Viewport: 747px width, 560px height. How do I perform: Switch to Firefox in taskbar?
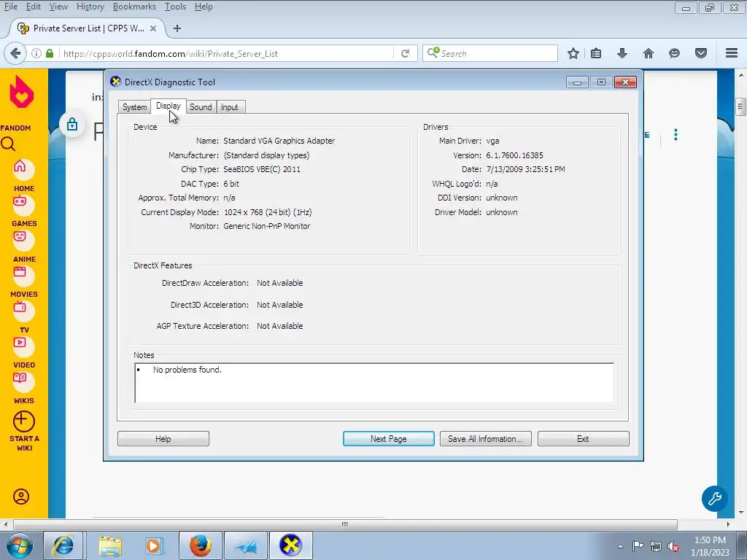pos(200,545)
